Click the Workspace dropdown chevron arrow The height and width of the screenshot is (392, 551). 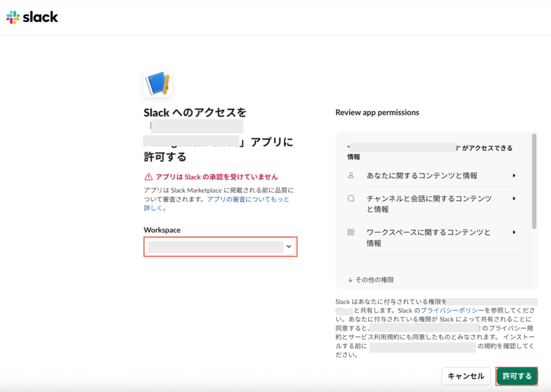click(289, 247)
